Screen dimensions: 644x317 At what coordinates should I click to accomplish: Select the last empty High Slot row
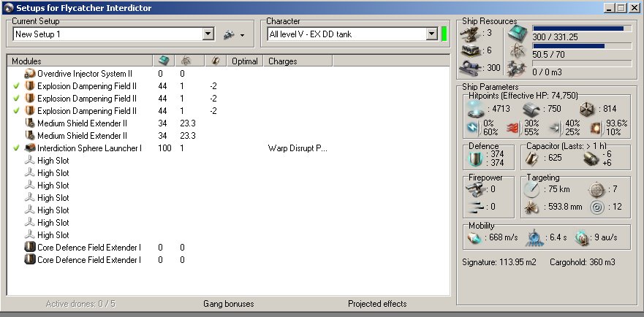pyautogui.click(x=228, y=235)
